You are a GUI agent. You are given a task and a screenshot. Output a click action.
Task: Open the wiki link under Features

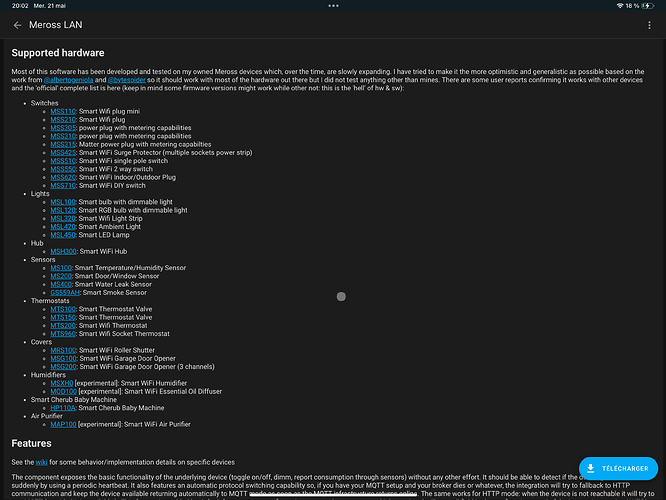(41, 462)
